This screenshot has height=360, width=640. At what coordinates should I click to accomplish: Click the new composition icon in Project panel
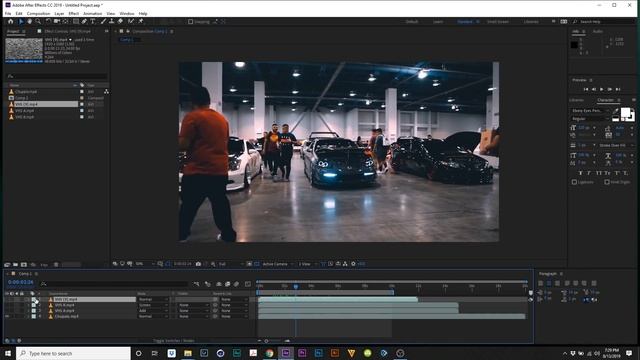24,264
